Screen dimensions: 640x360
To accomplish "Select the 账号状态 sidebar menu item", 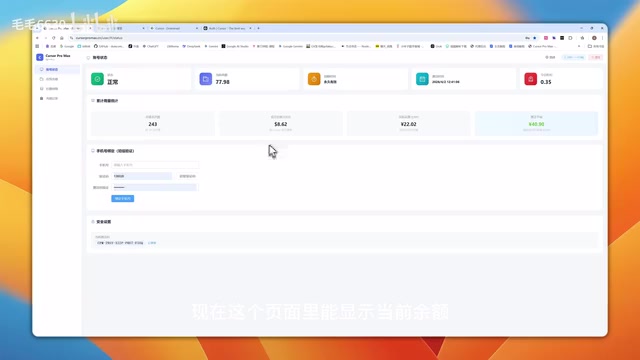I will click(57, 69).
